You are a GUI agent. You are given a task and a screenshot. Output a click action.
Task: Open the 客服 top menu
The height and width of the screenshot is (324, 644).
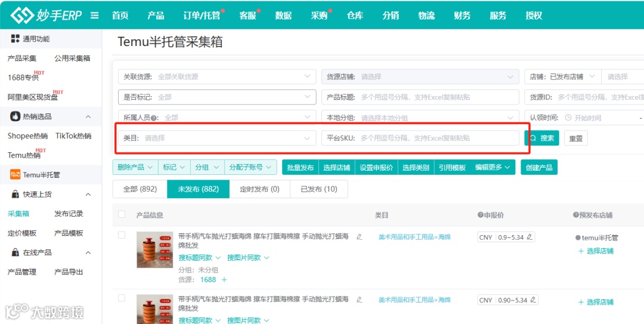coord(247,16)
